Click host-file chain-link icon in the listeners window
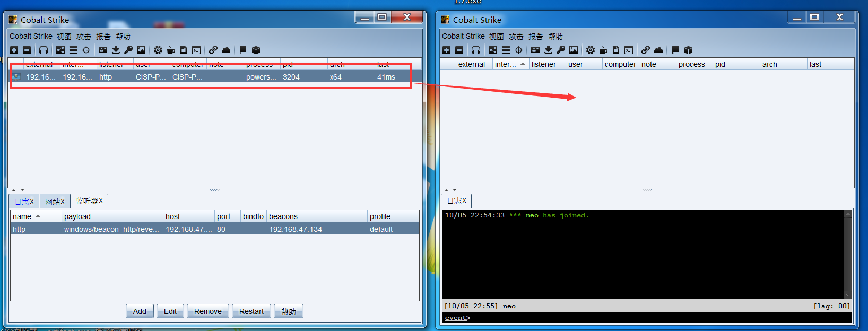868x331 pixels. click(x=213, y=50)
